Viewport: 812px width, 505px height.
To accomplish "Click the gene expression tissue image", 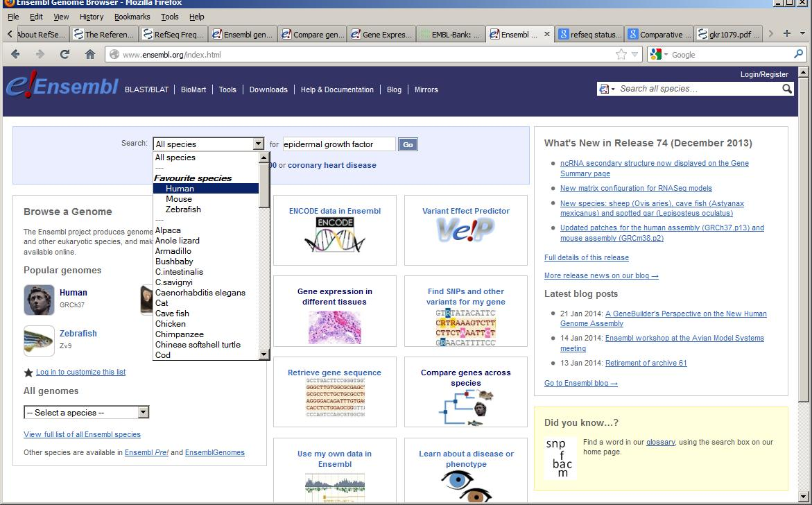I will 334,327.
